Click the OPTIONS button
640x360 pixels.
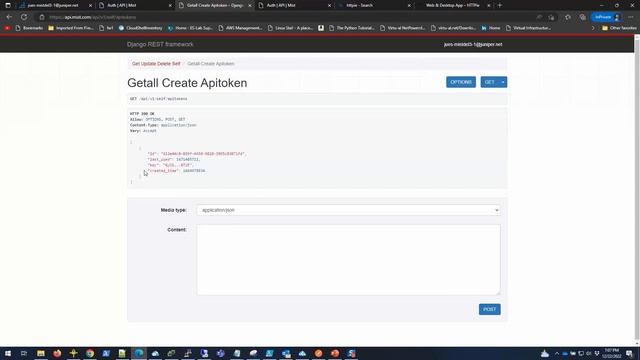tap(461, 82)
